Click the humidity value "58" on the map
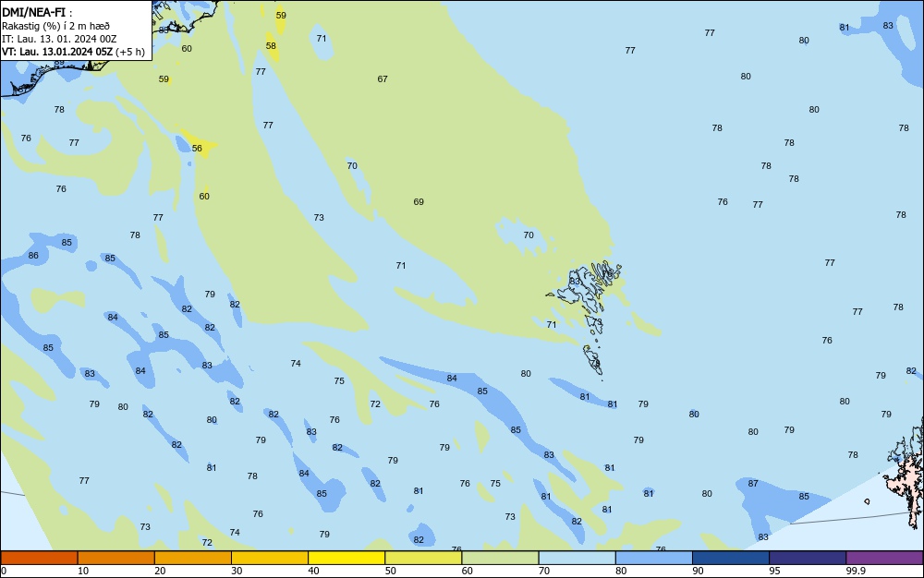Screen dimensions: 924x578 point(271,46)
